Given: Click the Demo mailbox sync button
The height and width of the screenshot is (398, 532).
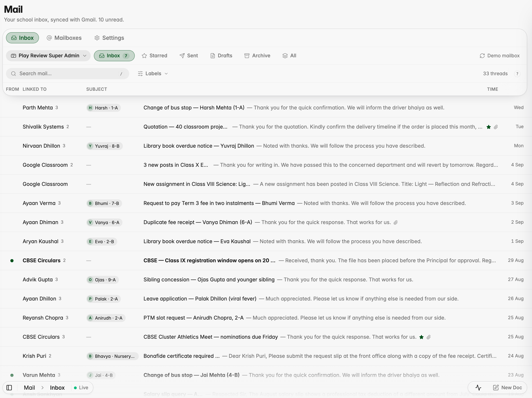Looking at the screenshot, I should [500, 56].
